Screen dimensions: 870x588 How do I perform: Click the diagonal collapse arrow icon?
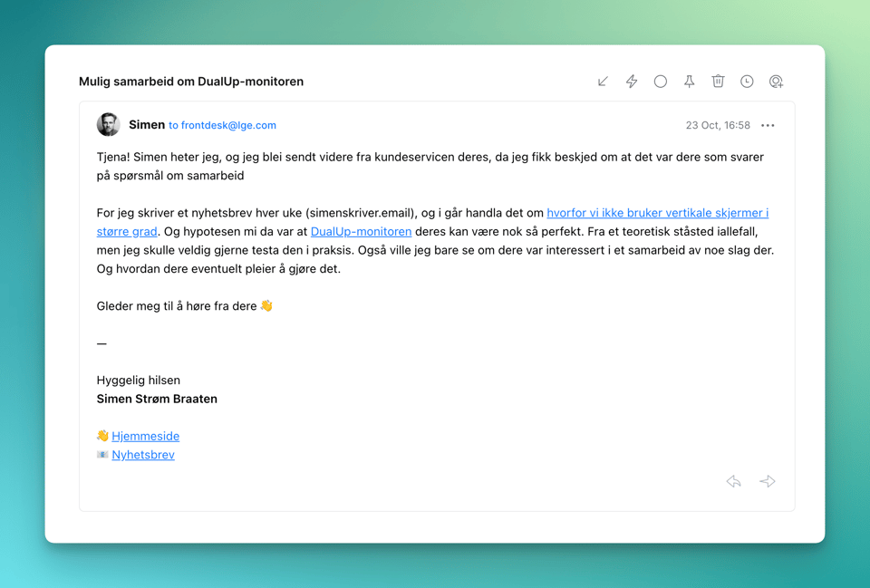tap(603, 82)
